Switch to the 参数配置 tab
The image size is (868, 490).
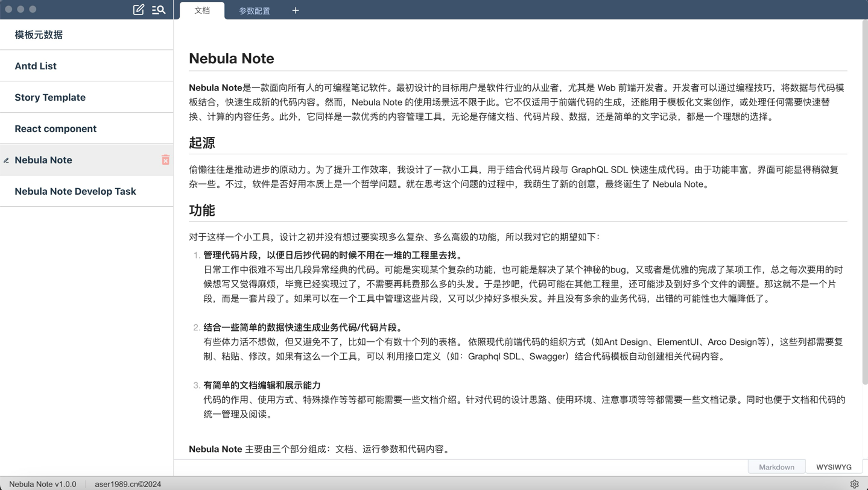[255, 11]
